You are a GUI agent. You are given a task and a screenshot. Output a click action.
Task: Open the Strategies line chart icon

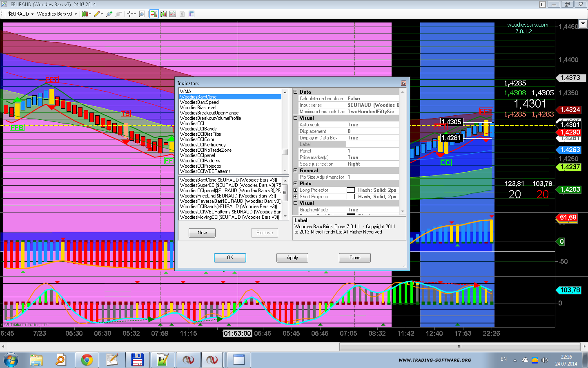point(173,14)
